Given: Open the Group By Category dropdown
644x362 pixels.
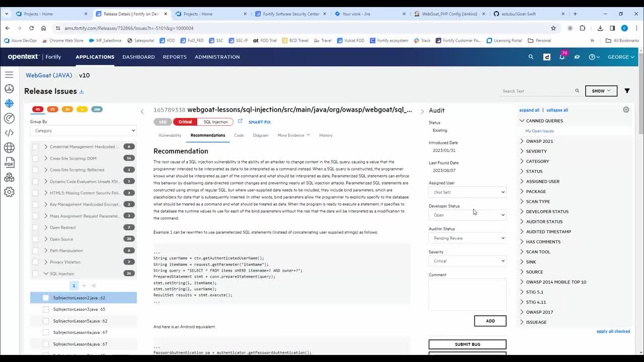Looking at the screenshot, I should [x=83, y=131].
